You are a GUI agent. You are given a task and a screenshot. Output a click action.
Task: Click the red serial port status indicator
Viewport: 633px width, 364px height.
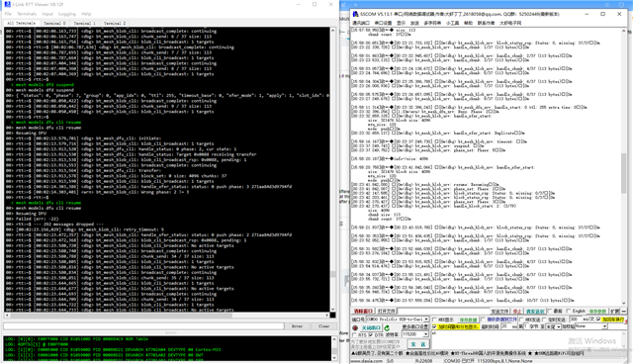click(x=355, y=327)
